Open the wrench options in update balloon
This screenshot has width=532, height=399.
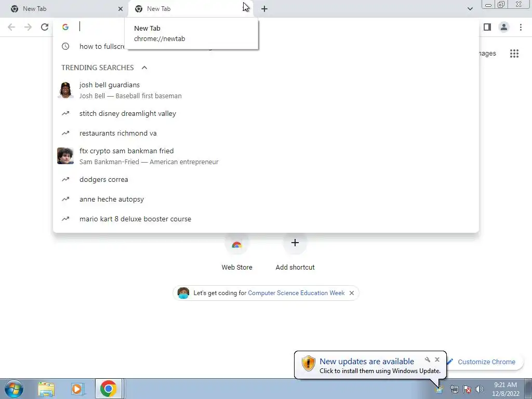(x=428, y=360)
